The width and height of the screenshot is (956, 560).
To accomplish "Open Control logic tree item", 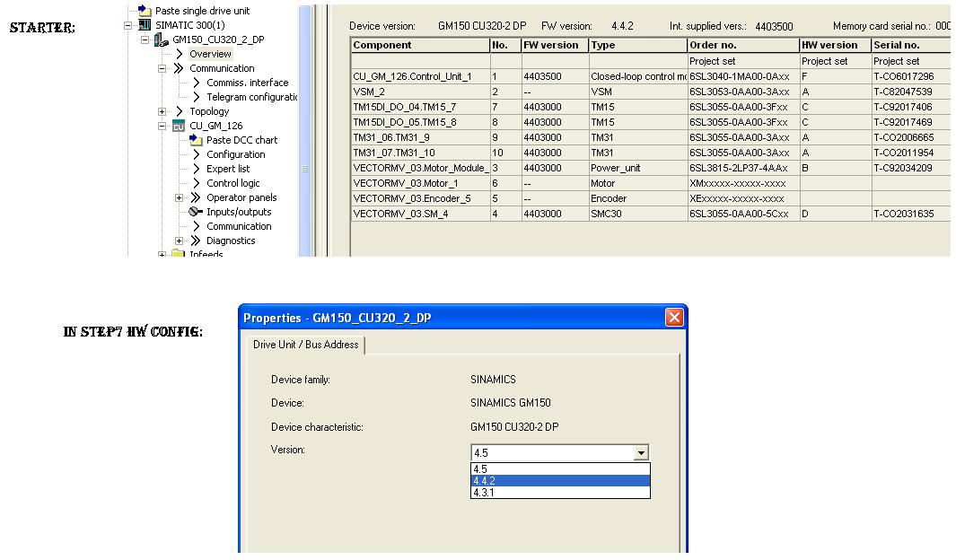I will [x=232, y=183].
